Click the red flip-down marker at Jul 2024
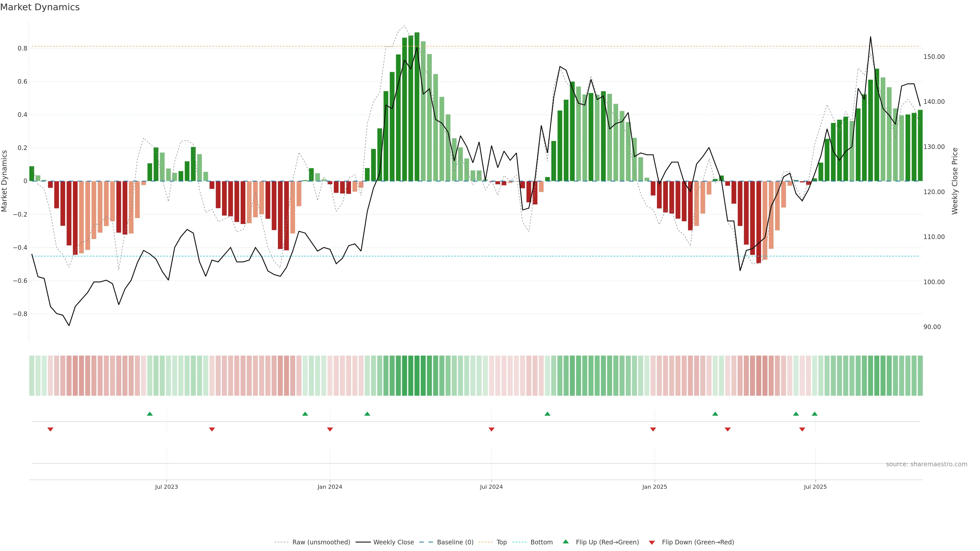This screenshot has height=551, width=980. (492, 429)
